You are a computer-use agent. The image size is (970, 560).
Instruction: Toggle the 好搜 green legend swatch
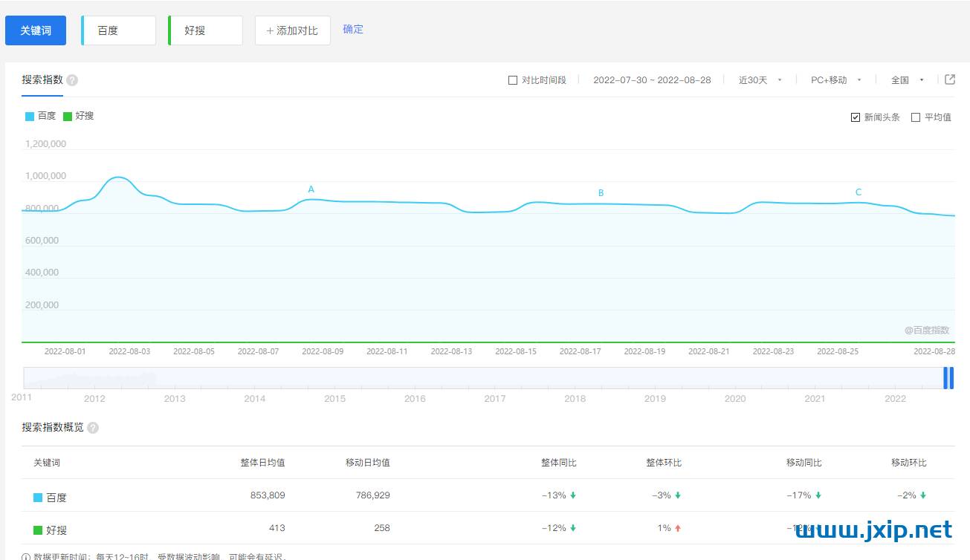(68, 117)
